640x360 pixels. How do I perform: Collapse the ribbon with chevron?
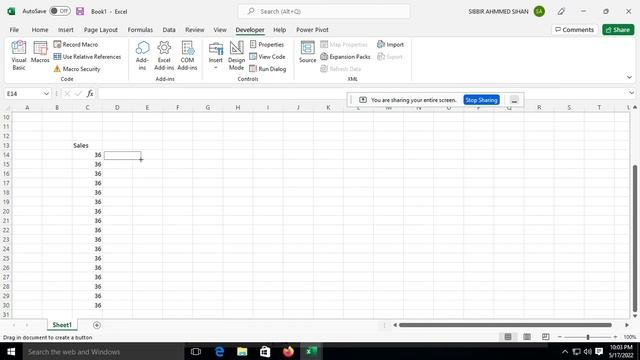click(629, 77)
